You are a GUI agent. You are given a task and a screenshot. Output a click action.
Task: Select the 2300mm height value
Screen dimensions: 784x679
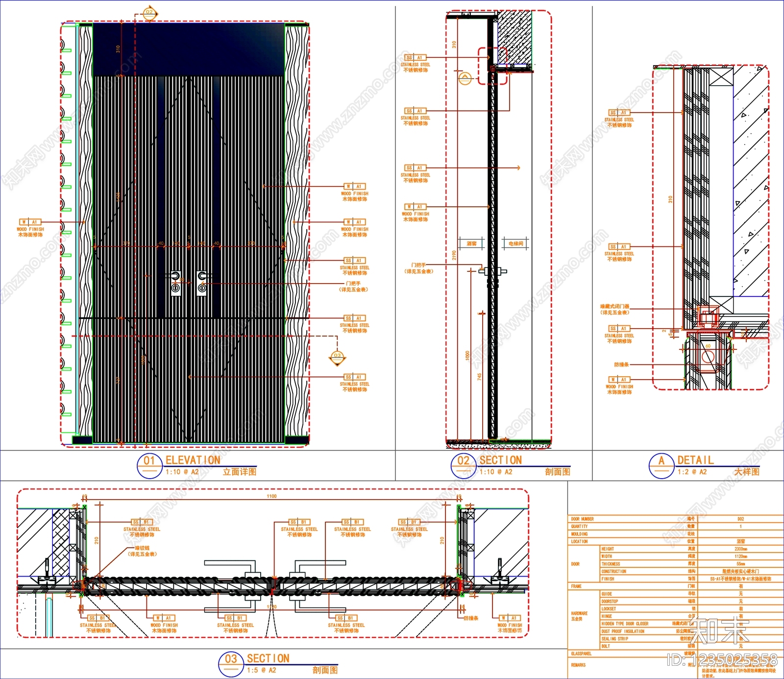(x=741, y=549)
